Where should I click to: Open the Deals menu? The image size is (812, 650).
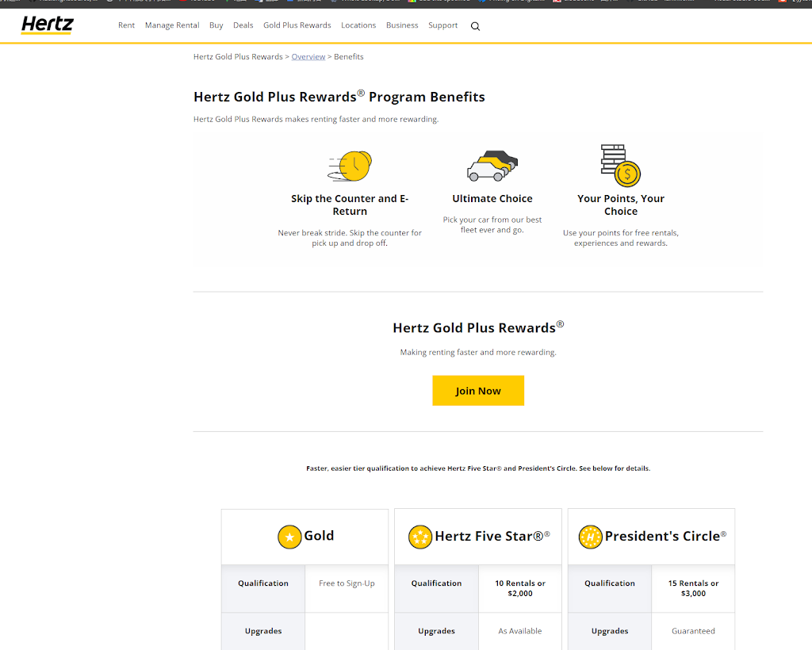click(x=243, y=25)
